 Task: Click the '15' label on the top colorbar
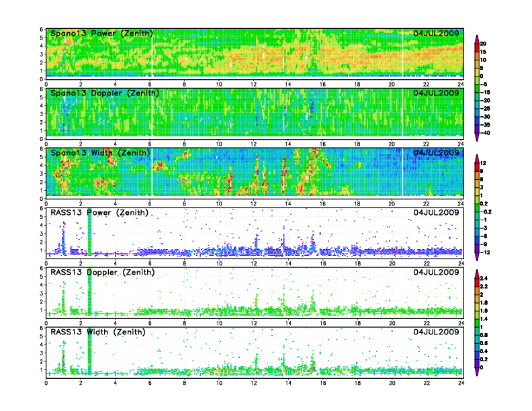click(x=483, y=52)
